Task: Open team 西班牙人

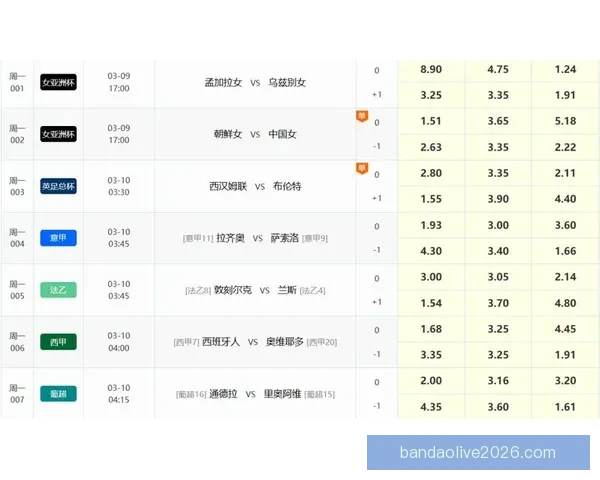Action: (x=221, y=342)
